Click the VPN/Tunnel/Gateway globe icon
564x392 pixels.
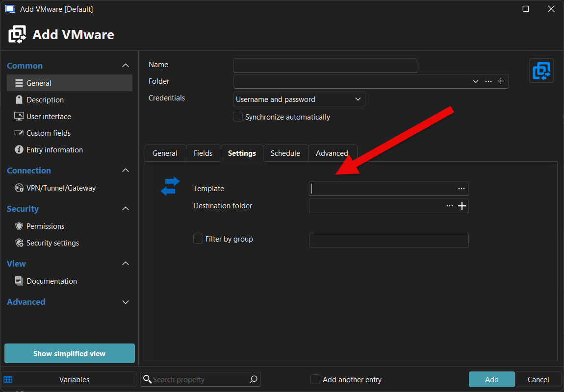[19, 188]
